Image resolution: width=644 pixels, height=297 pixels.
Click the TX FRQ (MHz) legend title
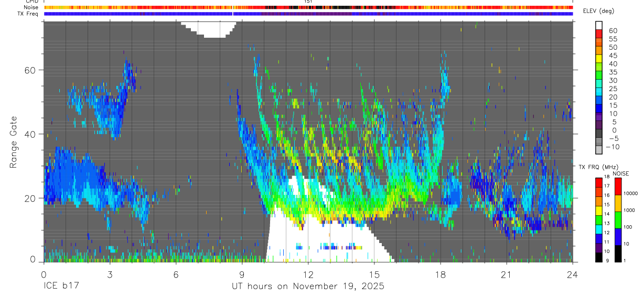[x=598, y=167]
